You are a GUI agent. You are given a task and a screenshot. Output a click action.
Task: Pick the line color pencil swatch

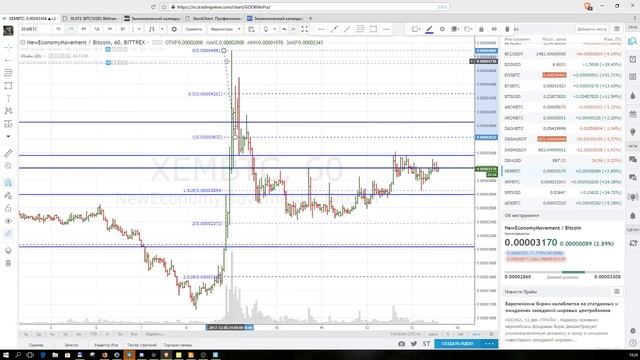429,29
